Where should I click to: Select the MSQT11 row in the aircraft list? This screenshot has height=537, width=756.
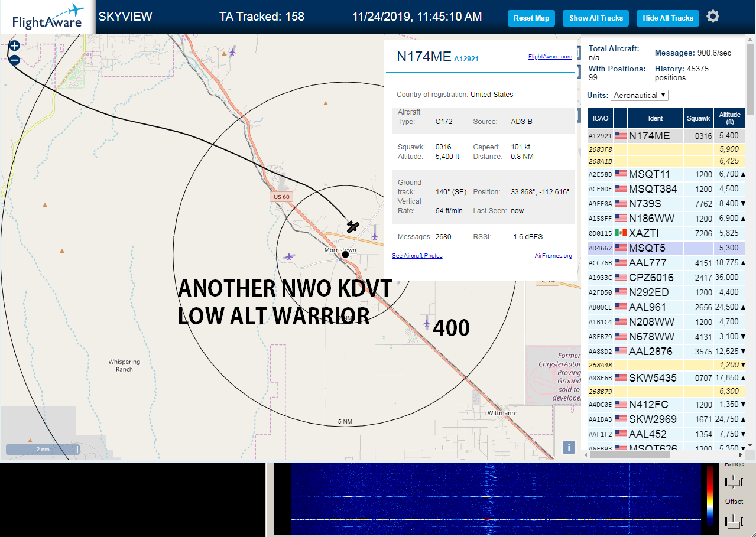click(x=667, y=174)
